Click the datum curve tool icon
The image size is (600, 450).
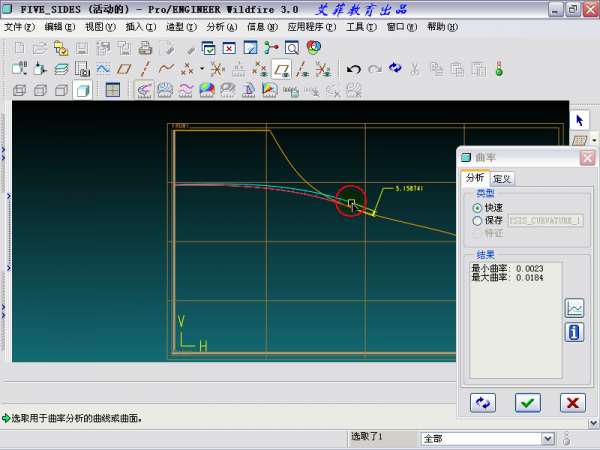tap(166, 69)
